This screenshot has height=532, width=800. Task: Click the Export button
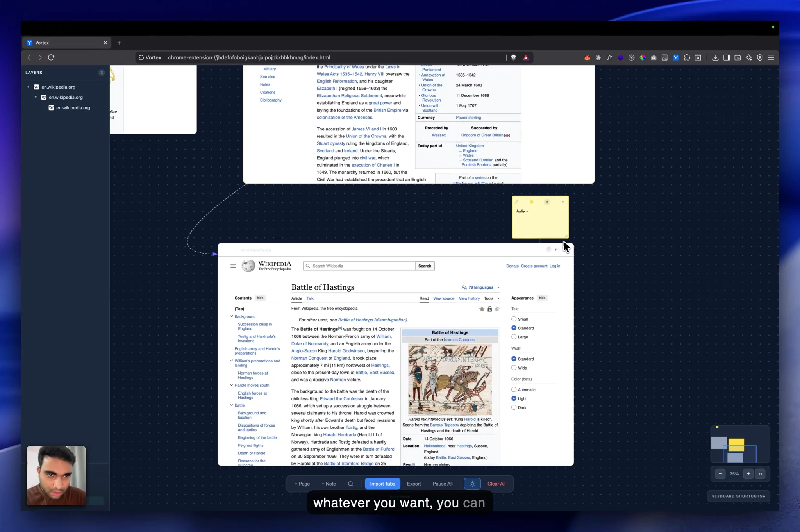tap(414, 484)
